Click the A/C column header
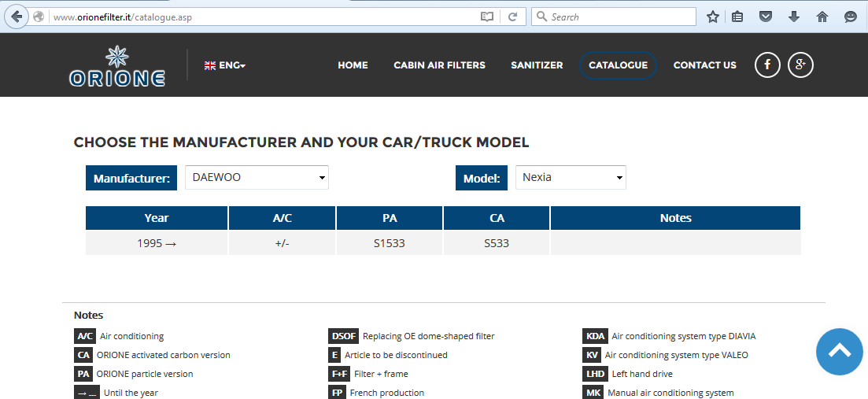 pos(283,218)
